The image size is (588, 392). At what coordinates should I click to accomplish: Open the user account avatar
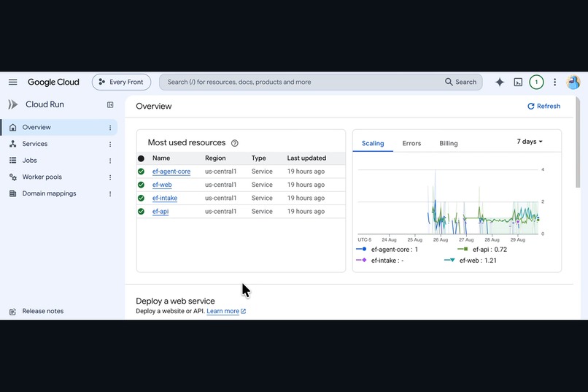(573, 82)
